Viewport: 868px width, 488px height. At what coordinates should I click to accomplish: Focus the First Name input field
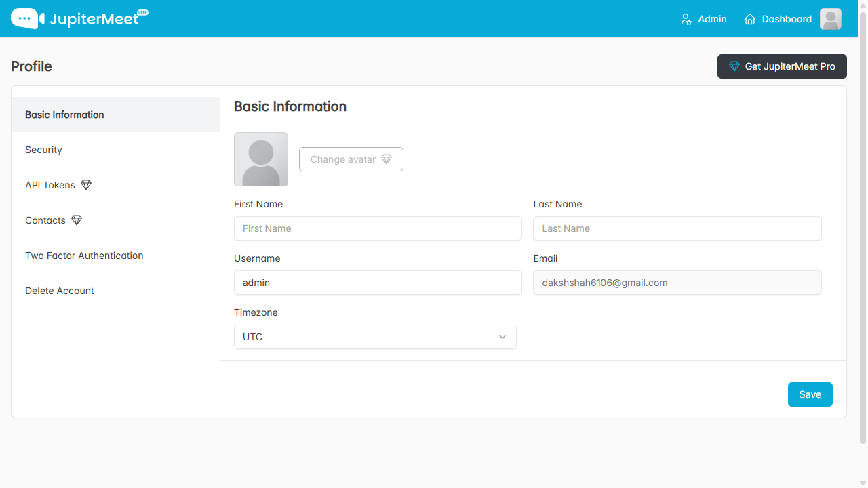(x=378, y=228)
